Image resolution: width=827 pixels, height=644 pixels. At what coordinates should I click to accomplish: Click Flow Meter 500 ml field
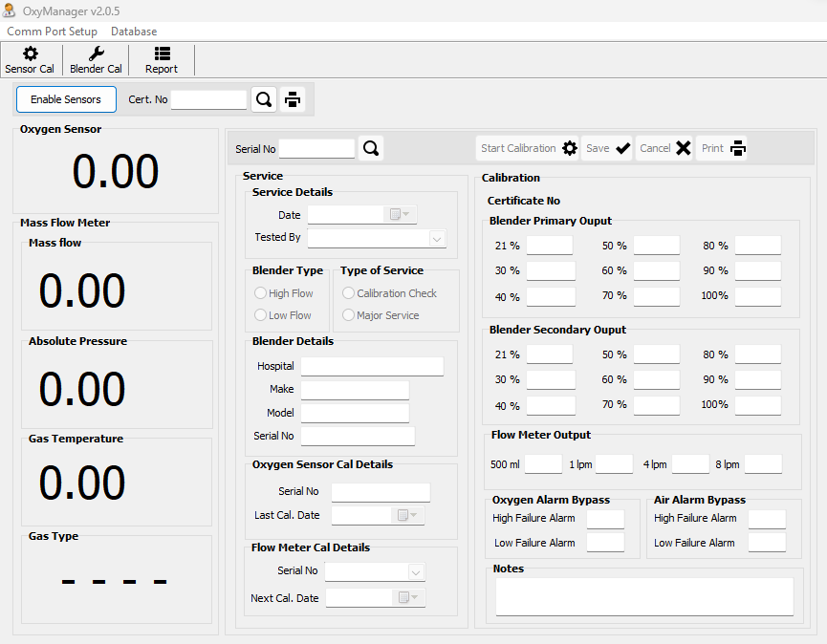click(543, 464)
